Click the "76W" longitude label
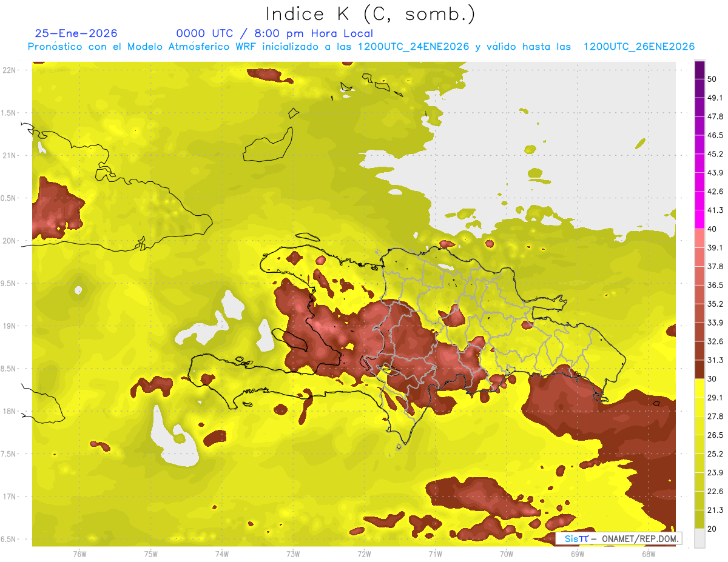 pos(79,554)
